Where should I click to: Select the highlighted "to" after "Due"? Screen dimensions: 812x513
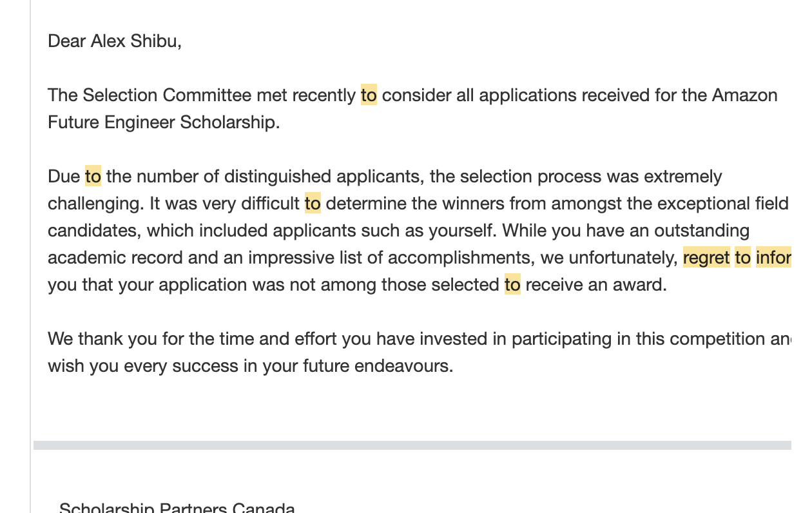pyautogui.click(x=93, y=177)
